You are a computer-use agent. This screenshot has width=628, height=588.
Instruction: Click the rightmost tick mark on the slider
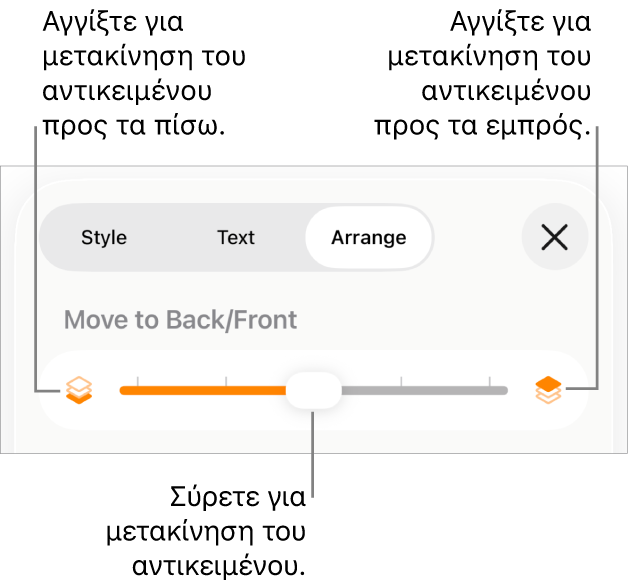point(489,381)
